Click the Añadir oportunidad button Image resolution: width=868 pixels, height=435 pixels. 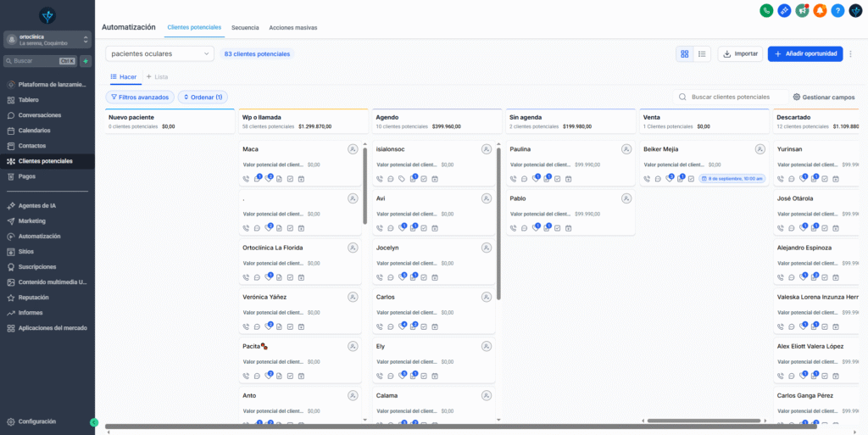click(804, 53)
